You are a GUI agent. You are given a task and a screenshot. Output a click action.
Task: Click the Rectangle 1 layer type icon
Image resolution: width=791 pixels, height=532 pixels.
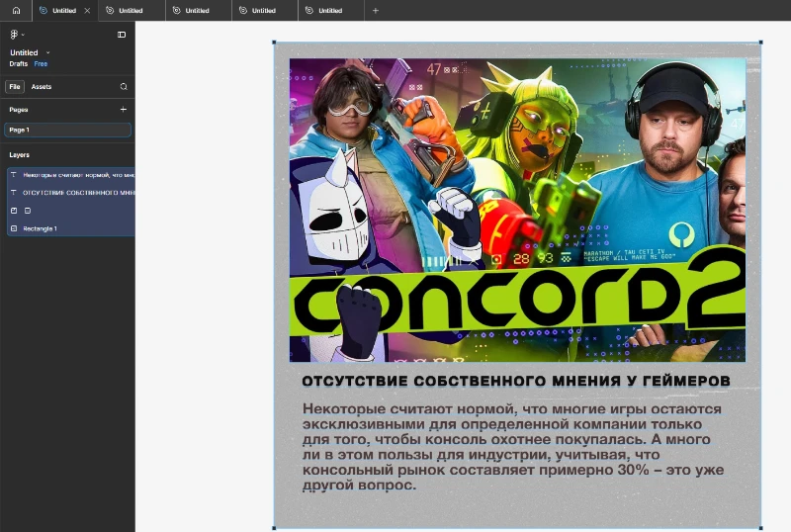14,228
